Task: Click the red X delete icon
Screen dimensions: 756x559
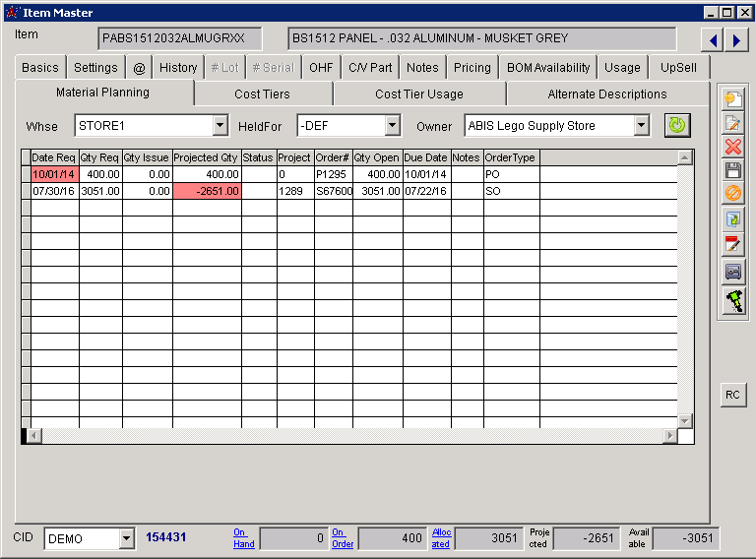Action: (733, 147)
